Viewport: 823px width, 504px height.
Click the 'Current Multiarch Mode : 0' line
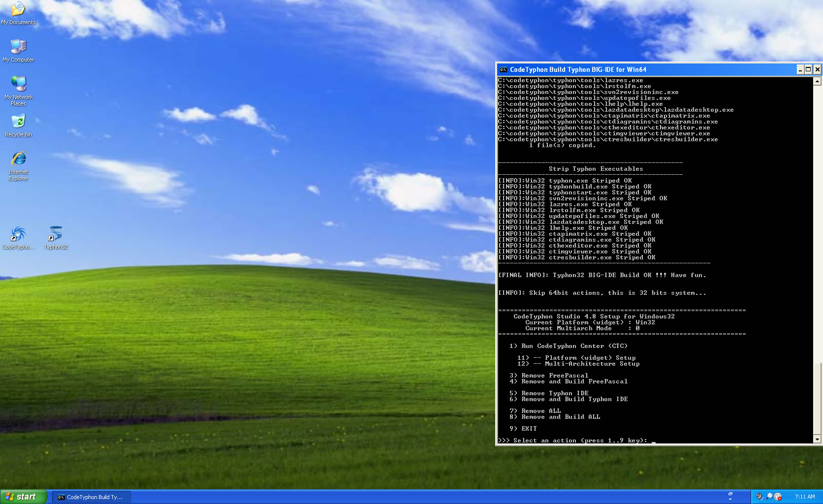582,328
